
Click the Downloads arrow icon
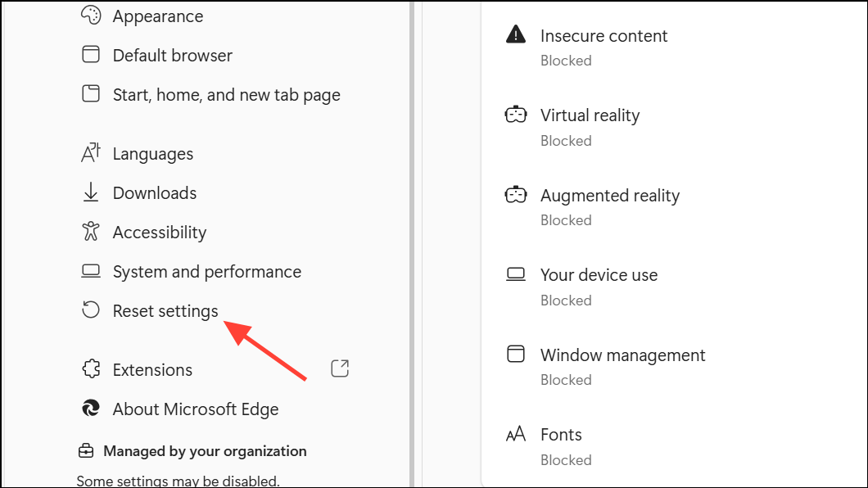tap(90, 192)
